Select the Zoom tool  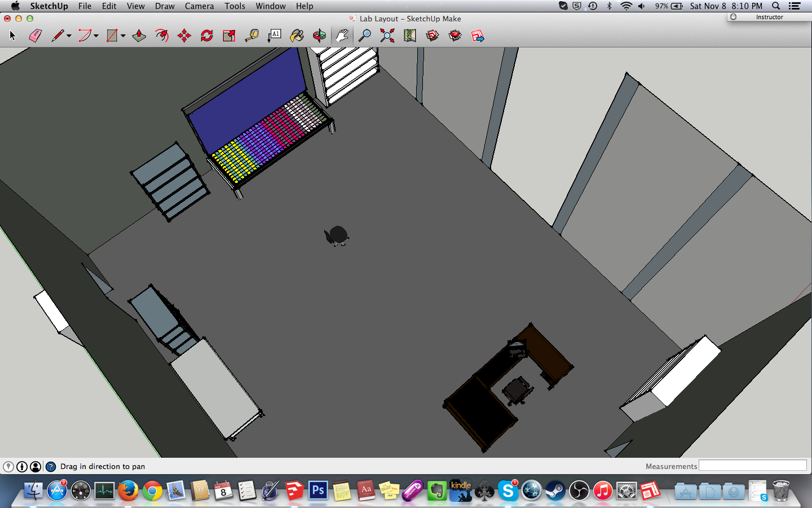364,36
